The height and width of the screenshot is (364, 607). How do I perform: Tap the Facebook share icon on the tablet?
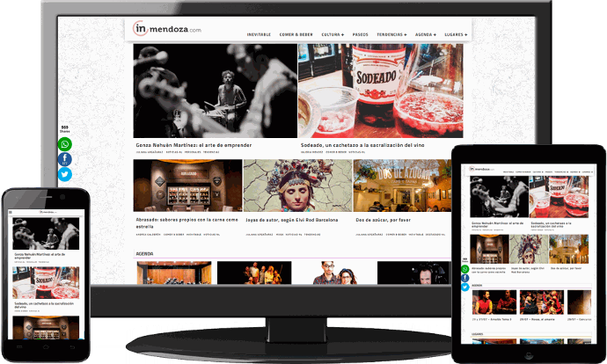pyautogui.click(x=464, y=278)
